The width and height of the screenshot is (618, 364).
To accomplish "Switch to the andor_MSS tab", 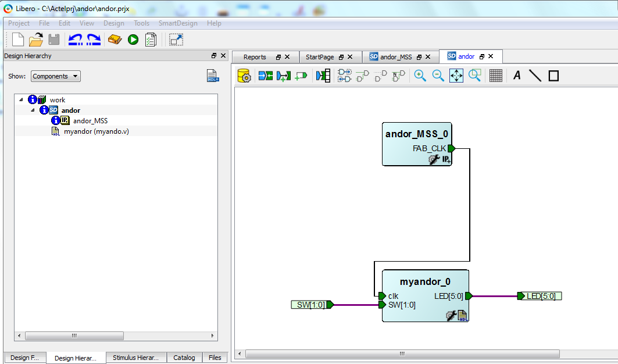I will 395,57.
